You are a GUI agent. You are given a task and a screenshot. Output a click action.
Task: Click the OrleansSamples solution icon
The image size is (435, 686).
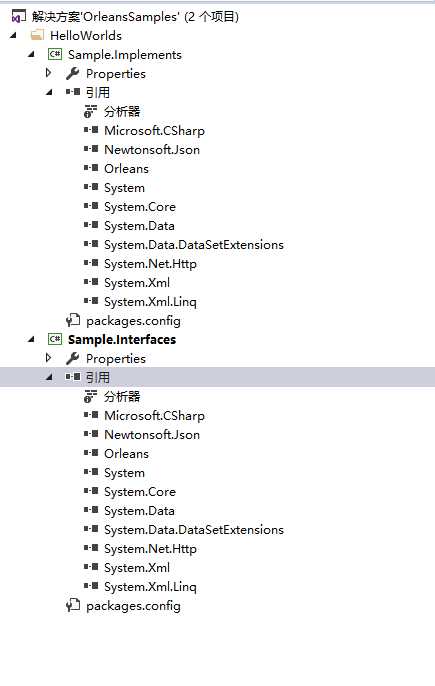pos(18,17)
